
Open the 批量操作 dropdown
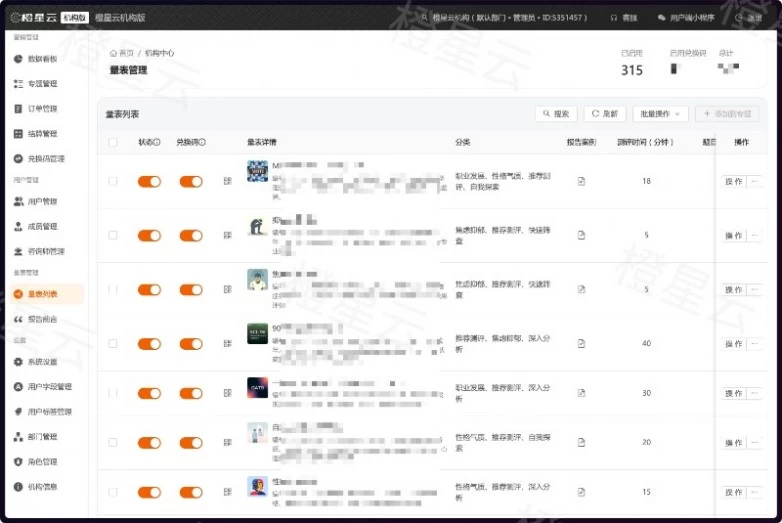coord(662,114)
